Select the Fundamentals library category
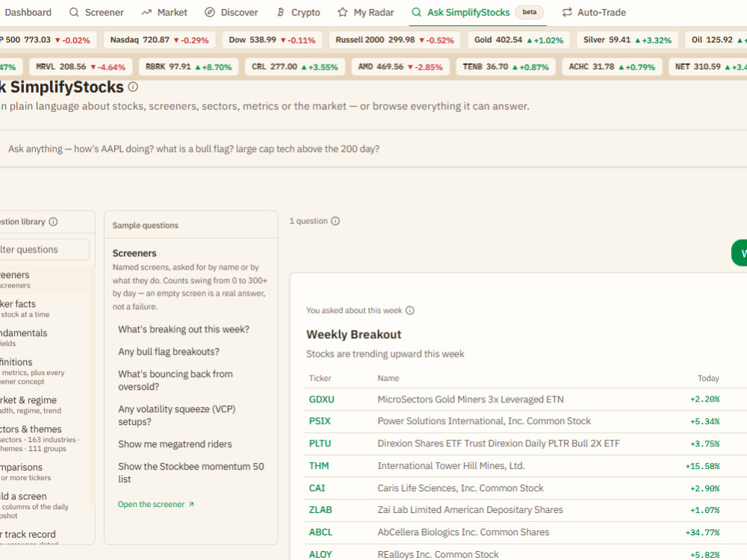Viewport: 747px width, 560px height. pyautogui.click(x=45, y=337)
